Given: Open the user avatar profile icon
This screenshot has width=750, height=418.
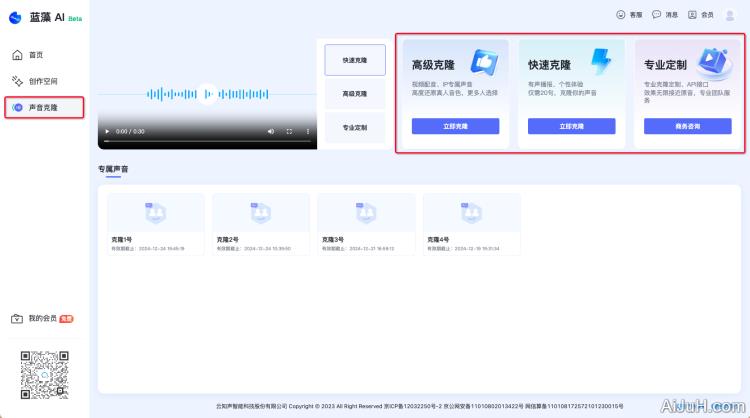Looking at the screenshot, I should (x=731, y=15).
